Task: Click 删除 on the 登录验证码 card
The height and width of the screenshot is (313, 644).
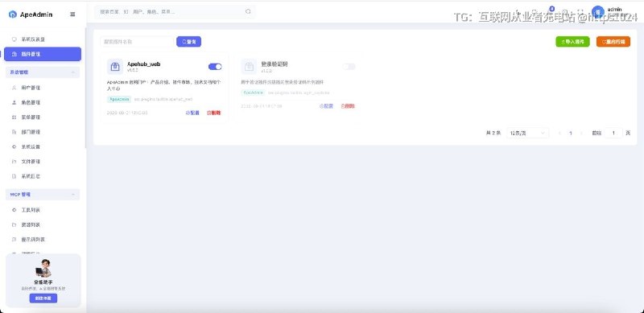Action: click(348, 106)
